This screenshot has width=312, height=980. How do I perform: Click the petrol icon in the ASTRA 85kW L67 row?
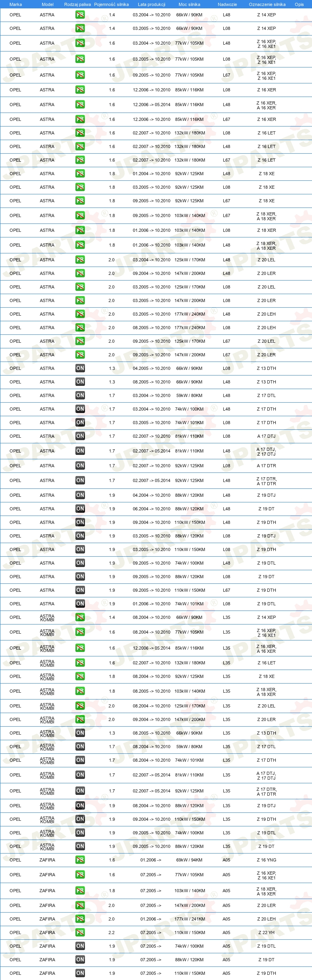(x=80, y=119)
